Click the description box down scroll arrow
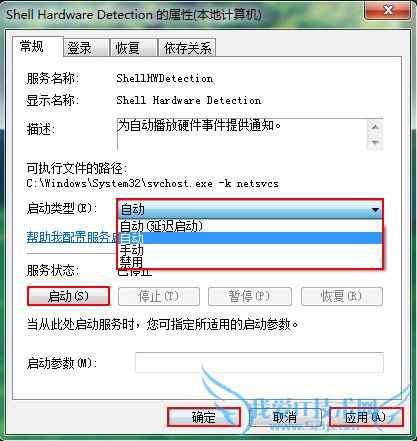The image size is (417, 441). click(x=375, y=143)
